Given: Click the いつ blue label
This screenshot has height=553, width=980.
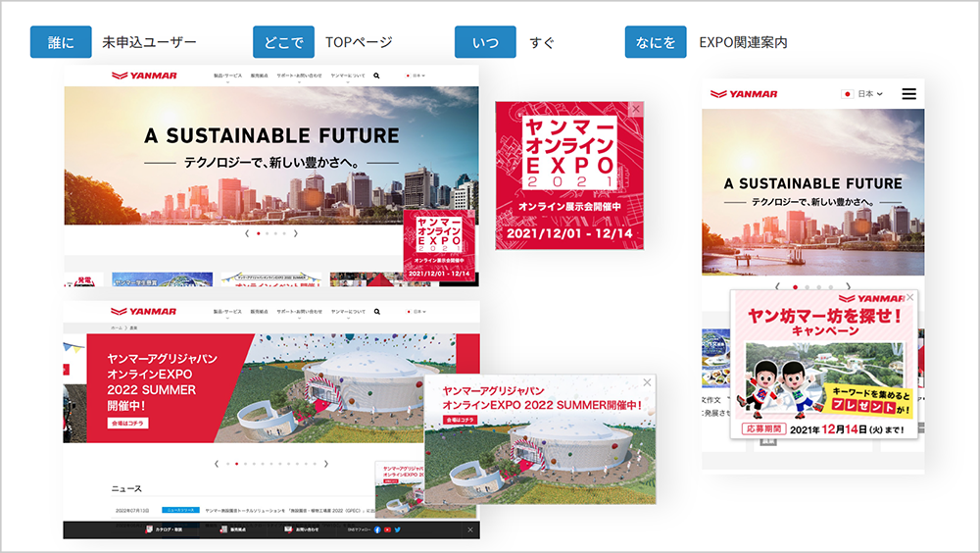Looking at the screenshot, I should click(x=485, y=42).
